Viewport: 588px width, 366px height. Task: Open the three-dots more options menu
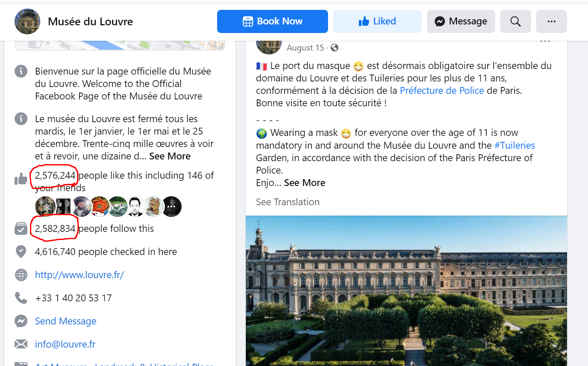(x=552, y=21)
